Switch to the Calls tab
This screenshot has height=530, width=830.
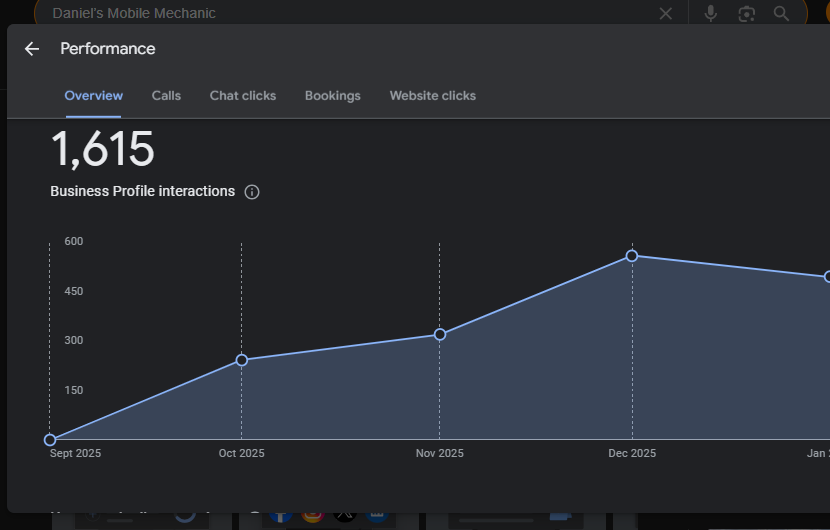click(166, 96)
